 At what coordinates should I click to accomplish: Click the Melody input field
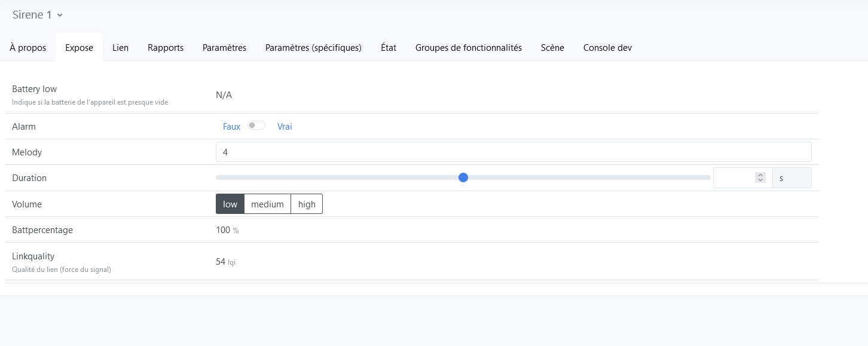513,152
